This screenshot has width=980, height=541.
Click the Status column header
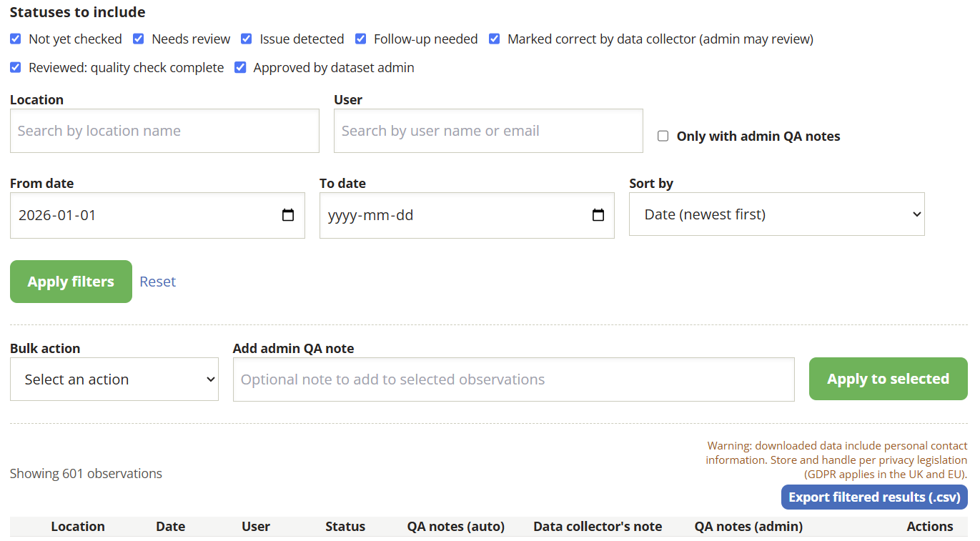pos(345,527)
